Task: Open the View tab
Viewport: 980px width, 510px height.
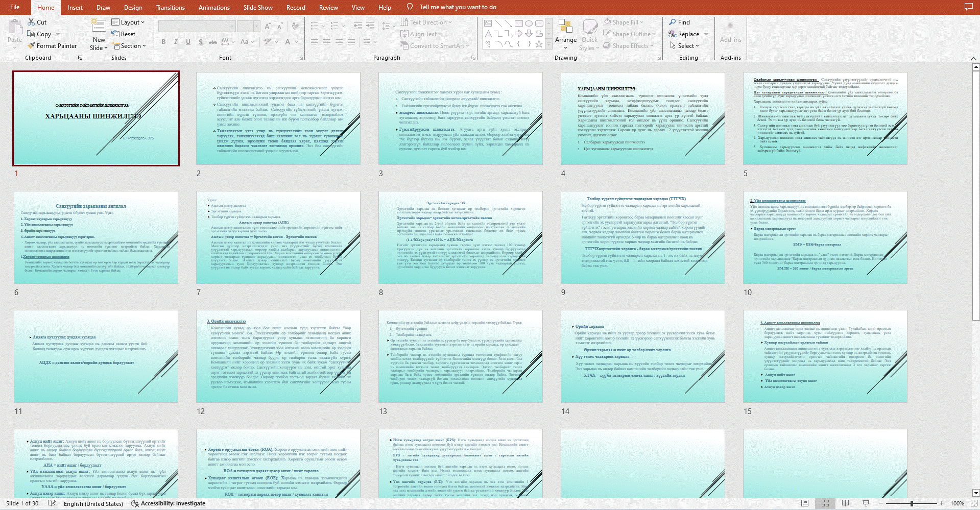Action: [358, 7]
